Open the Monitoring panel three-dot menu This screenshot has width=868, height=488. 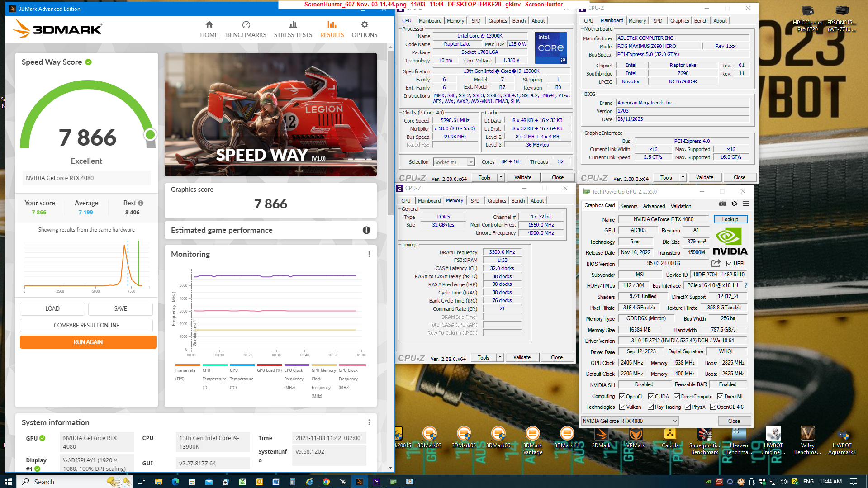tap(369, 254)
